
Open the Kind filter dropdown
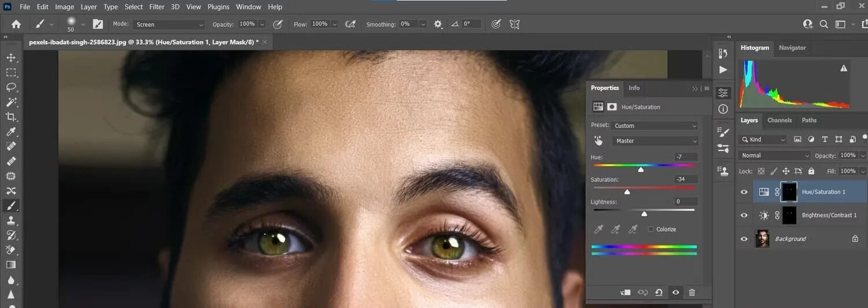click(763, 139)
